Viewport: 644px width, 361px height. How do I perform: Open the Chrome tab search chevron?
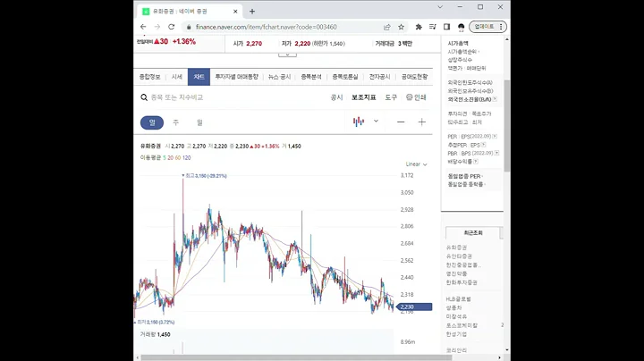[440, 7]
